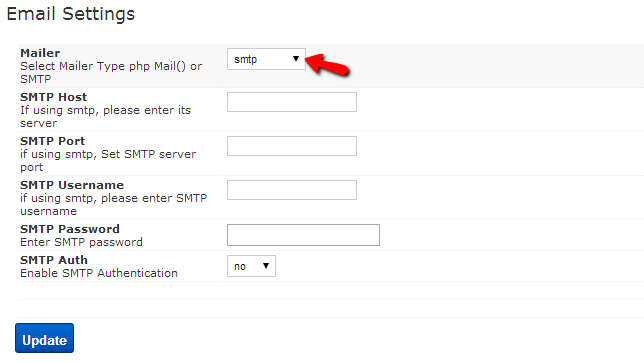Click the bold SMTP Password label
This screenshot has height=362, width=644.
(70, 229)
